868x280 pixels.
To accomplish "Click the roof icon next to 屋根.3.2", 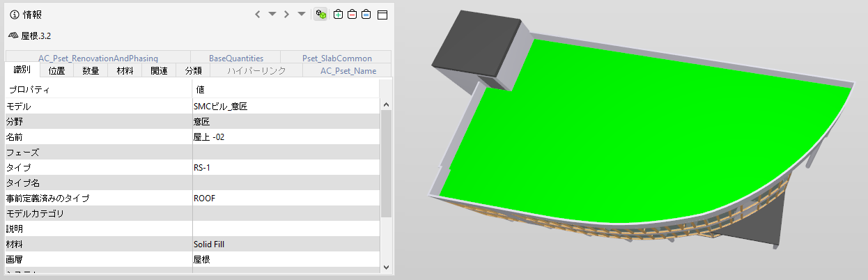I will tap(13, 35).
